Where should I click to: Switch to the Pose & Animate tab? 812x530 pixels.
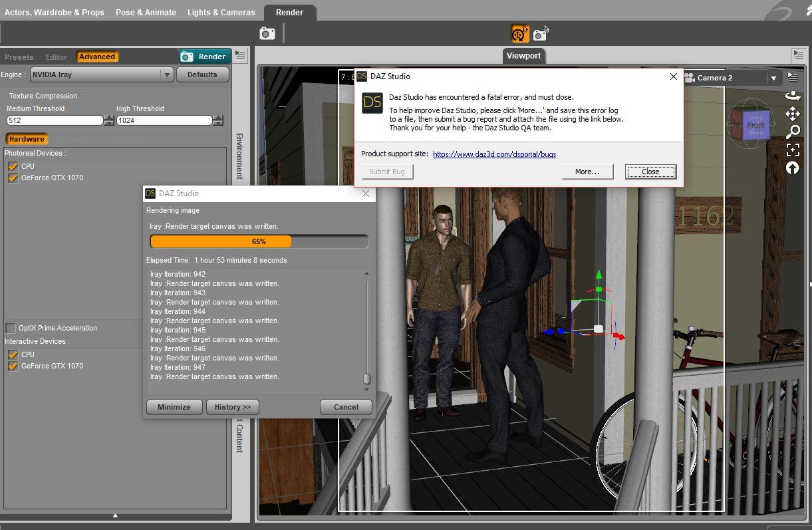[146, 12]
